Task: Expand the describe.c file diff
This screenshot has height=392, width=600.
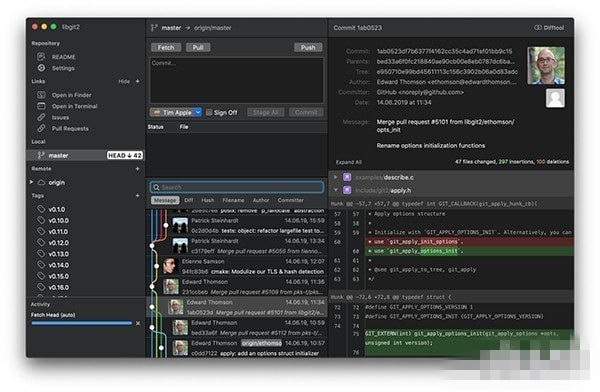Action: coord(336,177)
